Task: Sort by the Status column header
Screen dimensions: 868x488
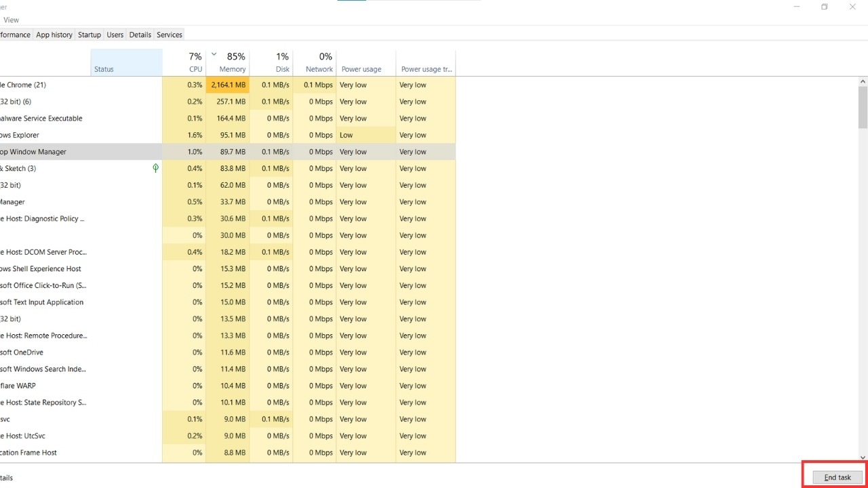Action: [x=126, y=62]
